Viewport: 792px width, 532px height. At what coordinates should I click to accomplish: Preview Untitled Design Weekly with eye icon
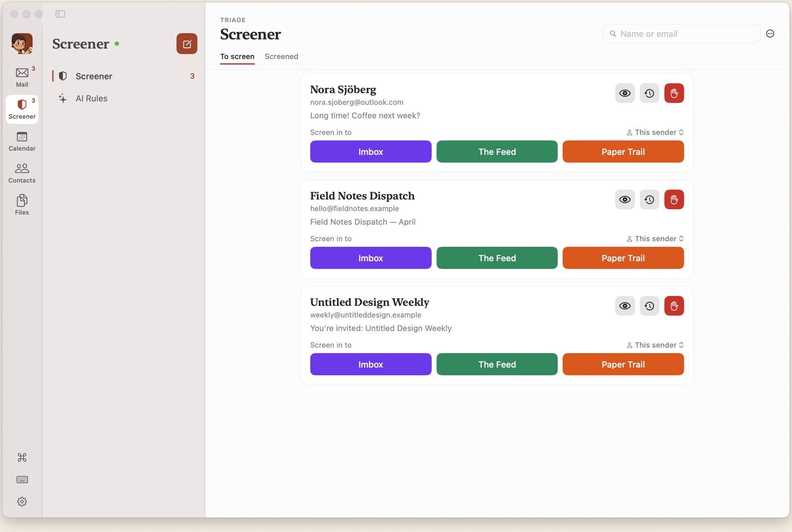tap(625, 306)
